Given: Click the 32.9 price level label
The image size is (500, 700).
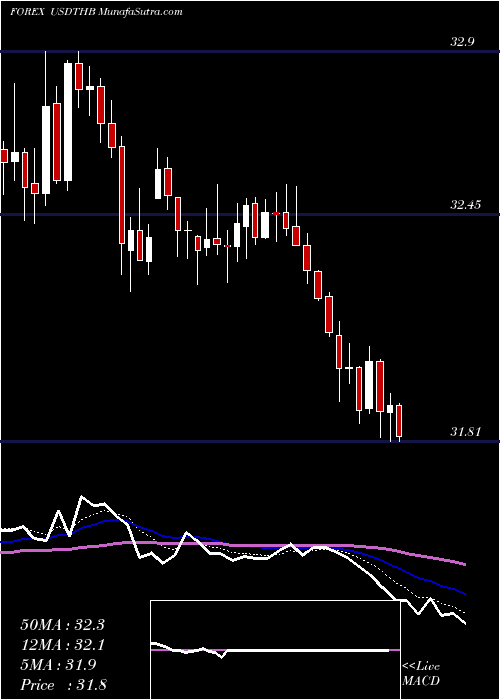Looking at the screenshot, I should (462, 42).
